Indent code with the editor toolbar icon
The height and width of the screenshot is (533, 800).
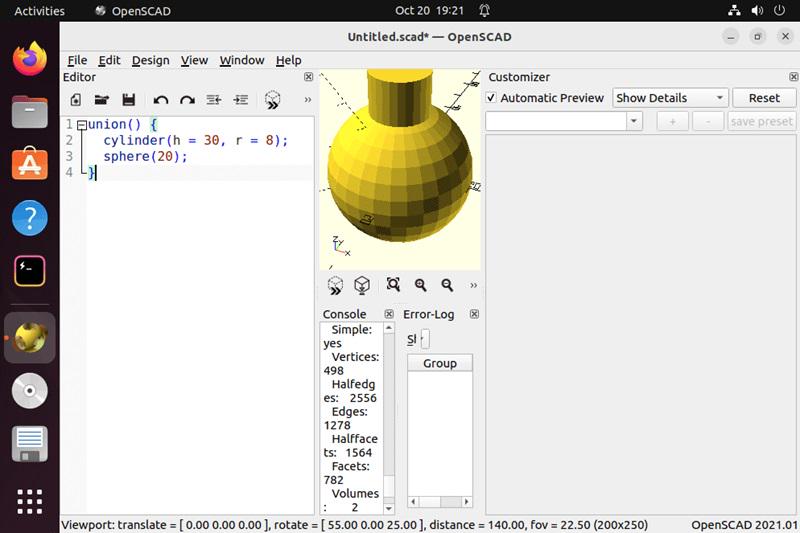pyautogui.click(x=240, y=99)
